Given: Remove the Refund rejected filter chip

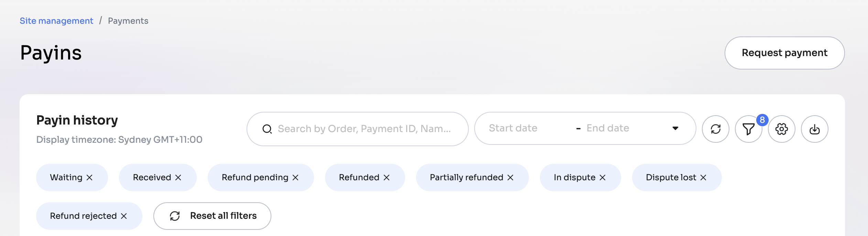Looking at the screenshot, I should tap(124, 216).
